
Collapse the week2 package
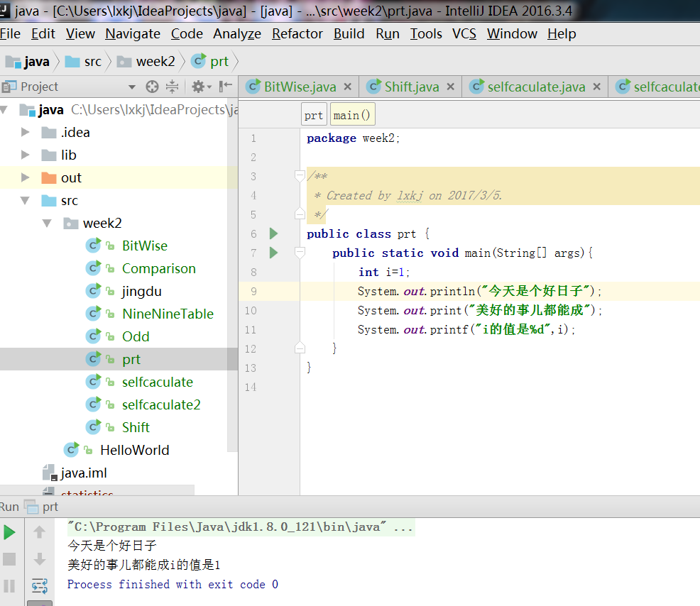(x=47, y=223)
